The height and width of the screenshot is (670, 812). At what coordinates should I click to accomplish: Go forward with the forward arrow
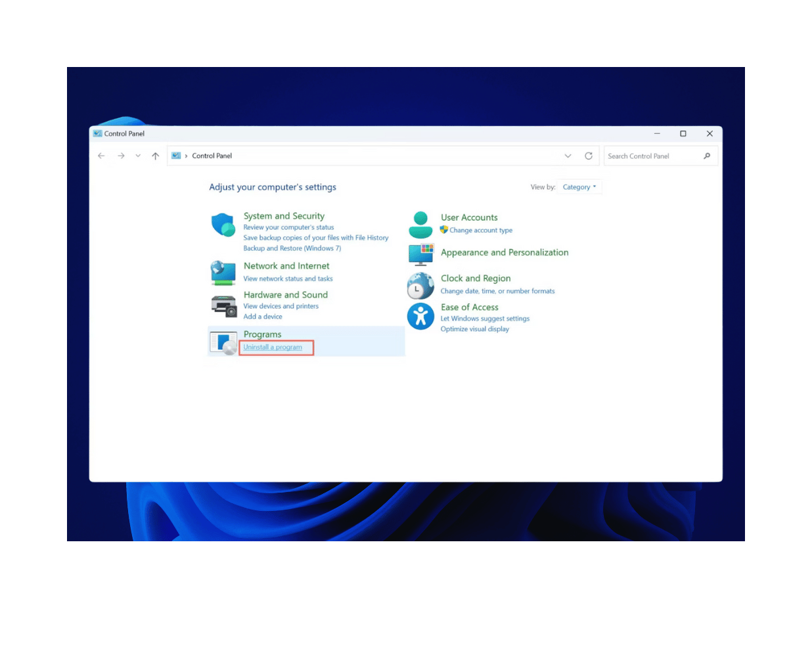point(121,156)
